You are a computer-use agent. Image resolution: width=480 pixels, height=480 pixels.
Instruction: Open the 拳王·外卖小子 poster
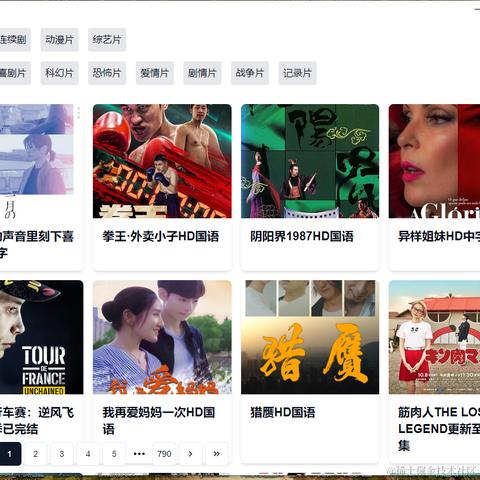click(x=162, y=161)
